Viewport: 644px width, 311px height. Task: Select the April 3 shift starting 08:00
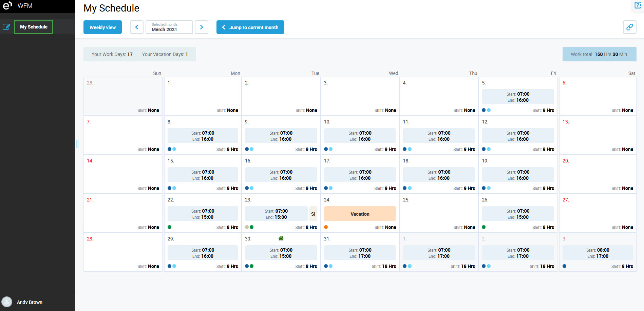598,253
